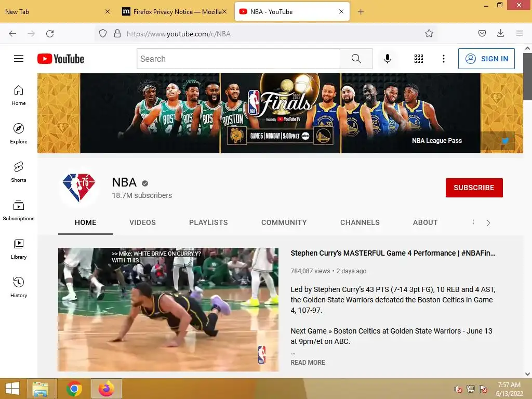This screenshot has height=399, width=532.
Task: Click the Windows Start button
Action: tap(12, 389)
